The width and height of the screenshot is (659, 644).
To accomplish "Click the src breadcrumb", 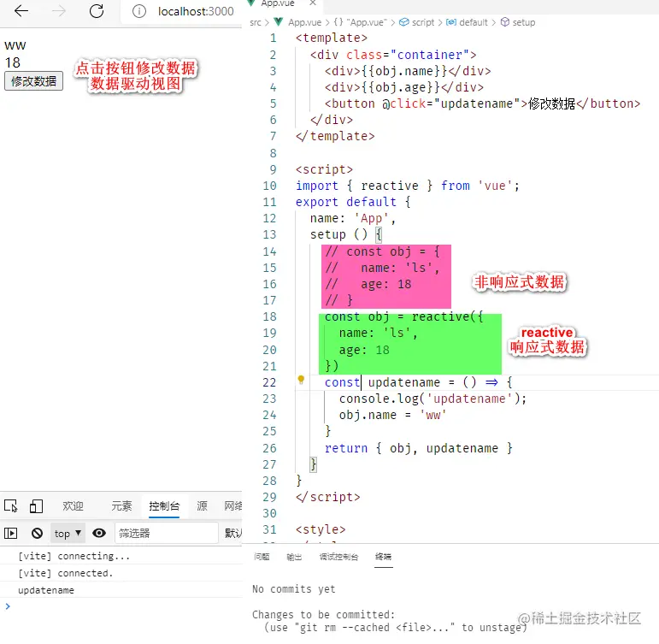I will (x=255, y=22).
